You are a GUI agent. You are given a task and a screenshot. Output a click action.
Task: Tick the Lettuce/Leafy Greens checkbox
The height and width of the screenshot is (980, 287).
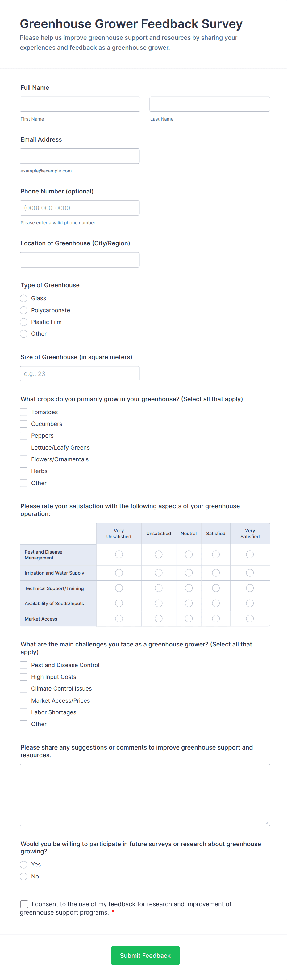[23, 447]
